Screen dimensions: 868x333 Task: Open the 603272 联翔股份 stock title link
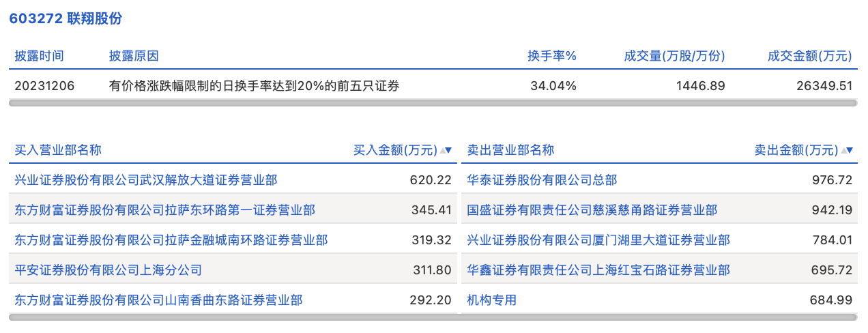tap(66, 18)
